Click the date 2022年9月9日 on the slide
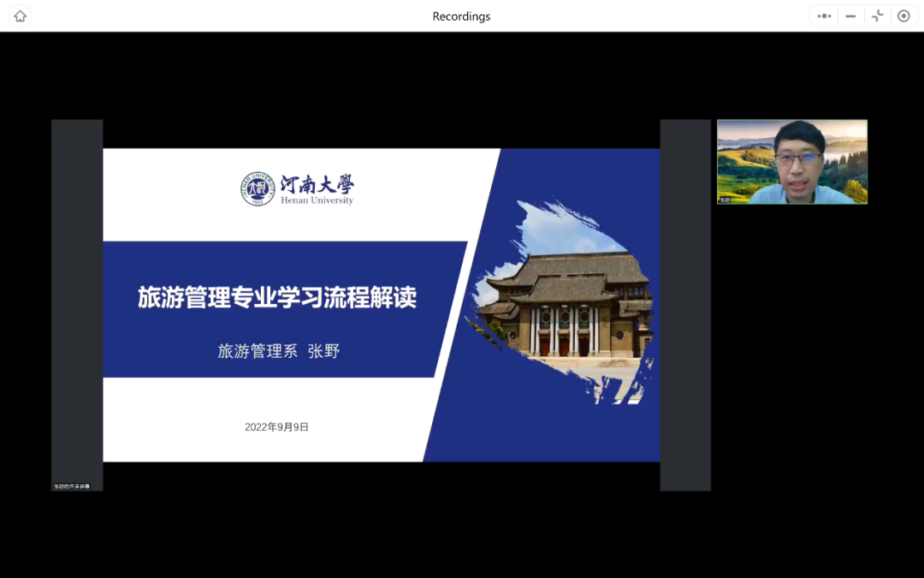The width and height of the screenshot is (924, 578). pyautogui.click(x=276, y=426)
